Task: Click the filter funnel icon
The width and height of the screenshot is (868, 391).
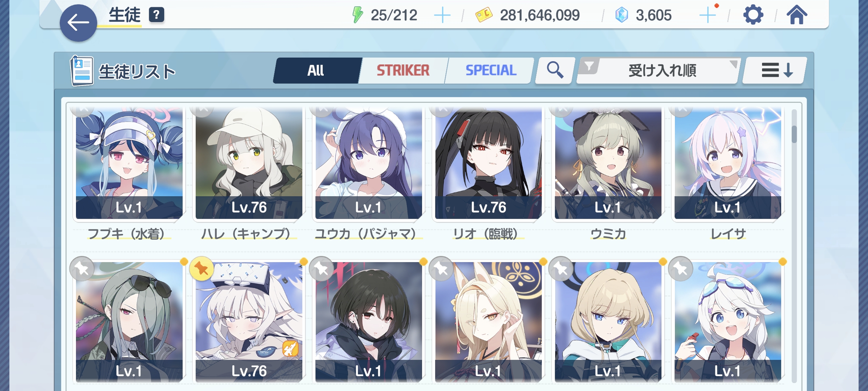Action: click(589, 67)
